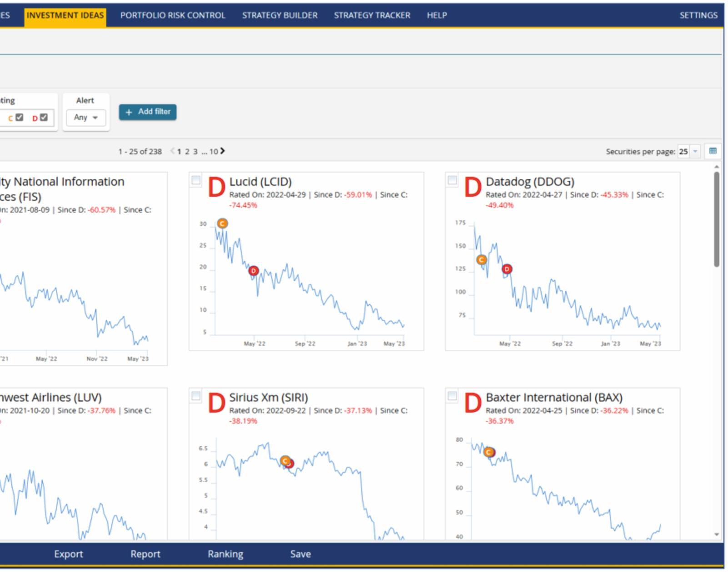Click the C marker on Baxter International chart
The image size is (728, 572).
coord(489,452)
